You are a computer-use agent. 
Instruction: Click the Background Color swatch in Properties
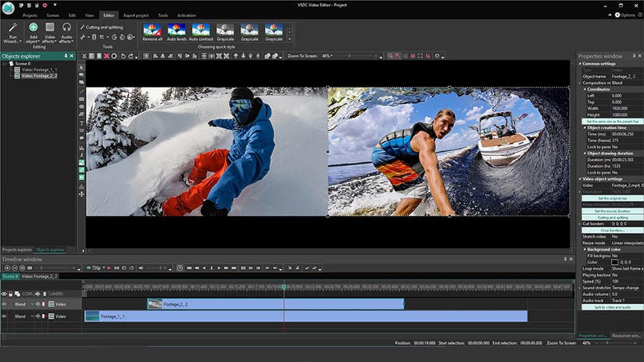click(615, 262)
